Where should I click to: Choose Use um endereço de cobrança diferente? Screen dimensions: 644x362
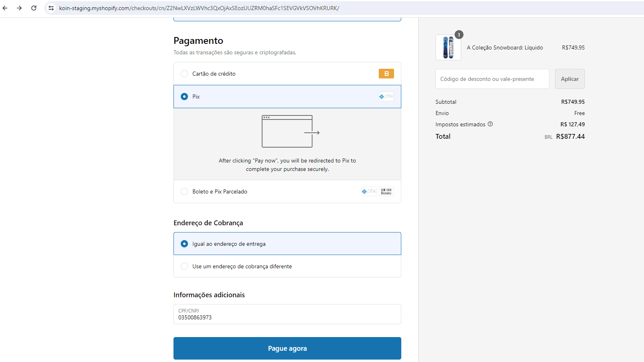[184, 266]
